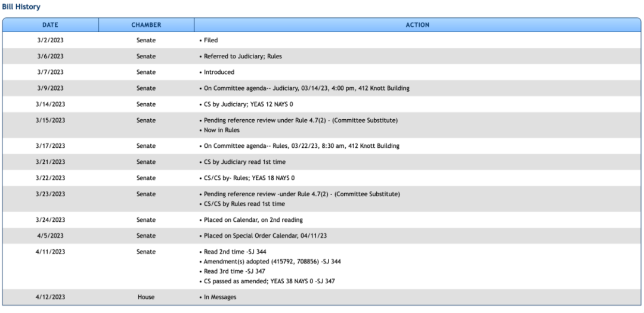This screenshot has width=644, height=313.
Task: Select the Referred to Judiciary; Rules entry
Action: [242, 57]
